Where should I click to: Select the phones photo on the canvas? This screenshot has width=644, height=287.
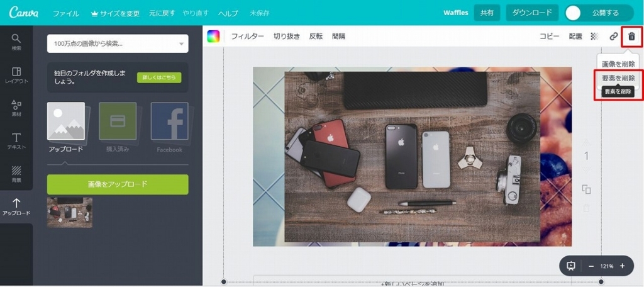[413, 157]
